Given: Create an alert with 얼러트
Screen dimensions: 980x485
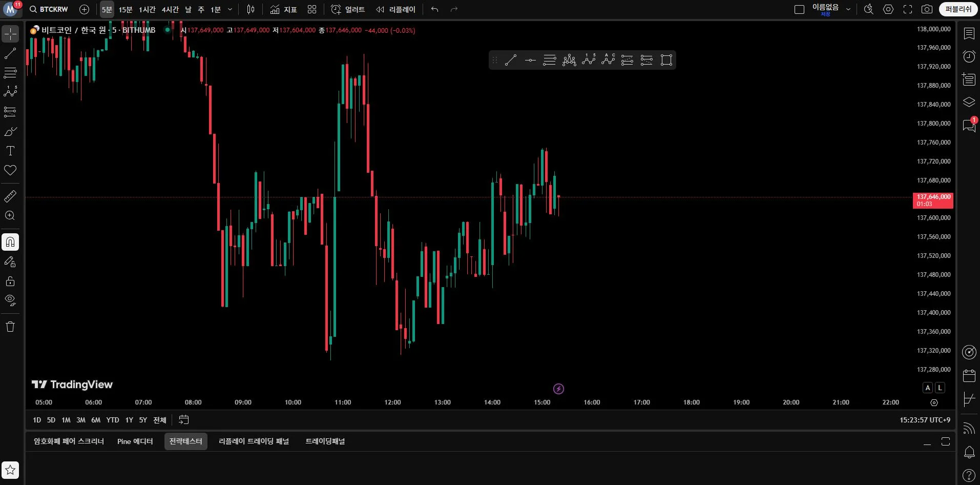Looking at the screenshot, I should 348,9.
